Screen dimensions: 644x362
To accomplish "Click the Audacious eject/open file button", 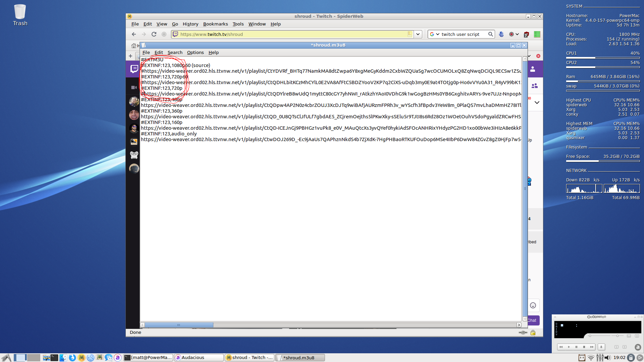I will (x=601, y=347).
